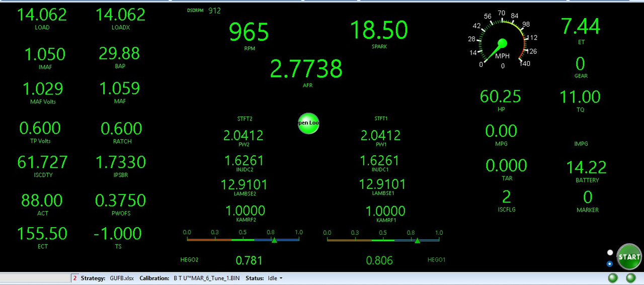Click the ISCDTY value 61.727
This screenshot has width=644, height=285.
coord(42,162)
